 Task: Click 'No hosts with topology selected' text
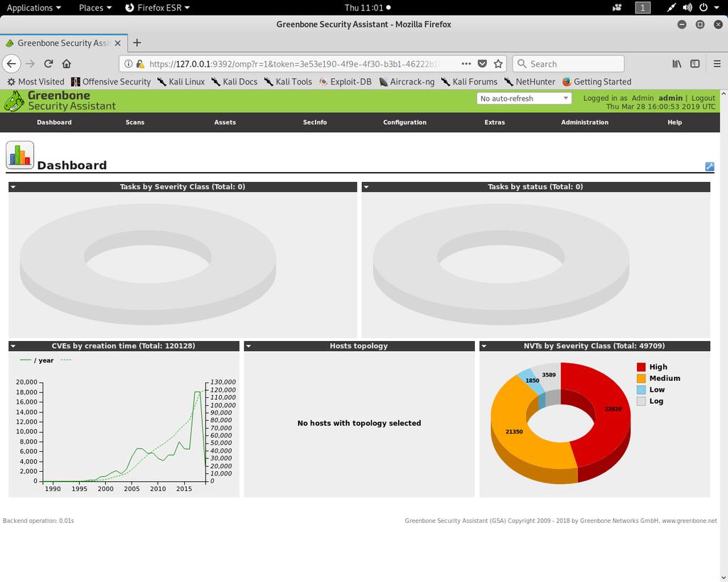pyautogui.click(x=359, y=424)
